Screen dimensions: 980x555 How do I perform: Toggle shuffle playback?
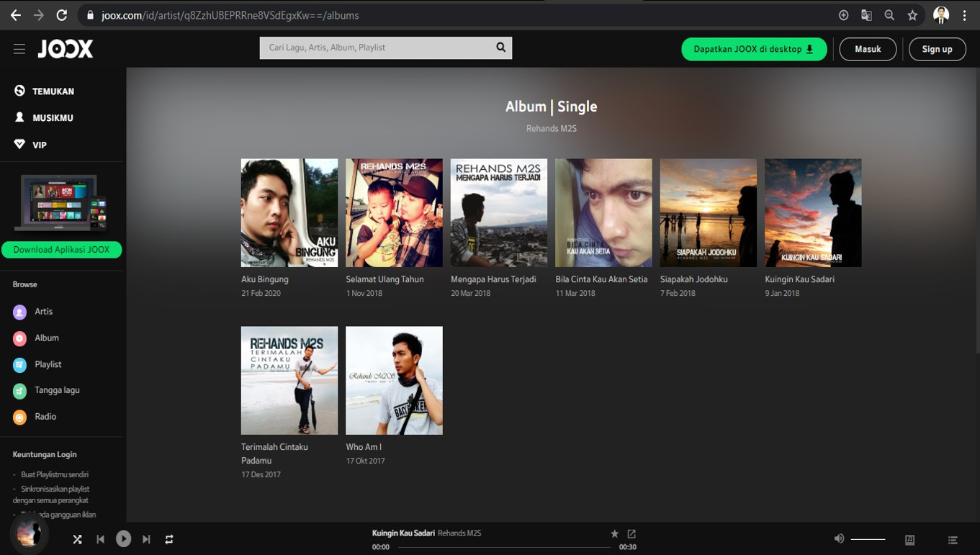77,539
